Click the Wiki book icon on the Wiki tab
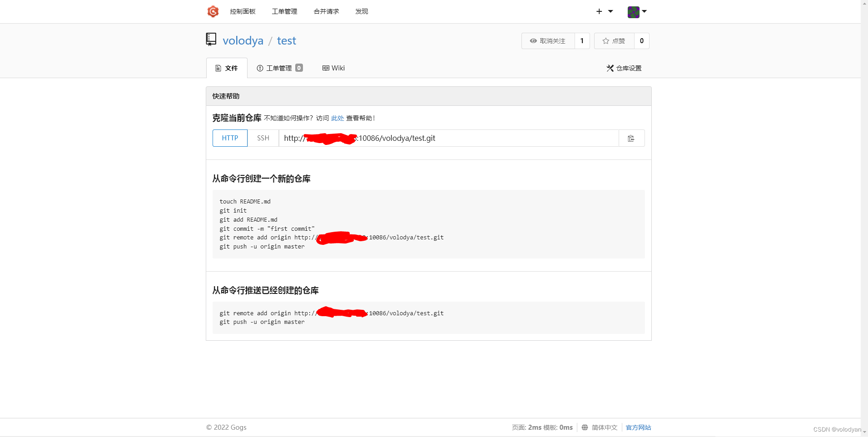The width and height of the screenshot is (868, 437). click(326, 68)
